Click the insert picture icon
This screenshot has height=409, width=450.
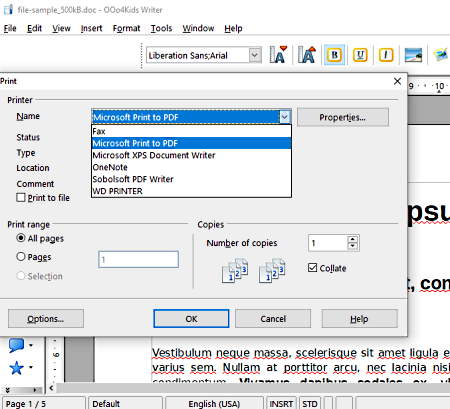pos(413,55)
